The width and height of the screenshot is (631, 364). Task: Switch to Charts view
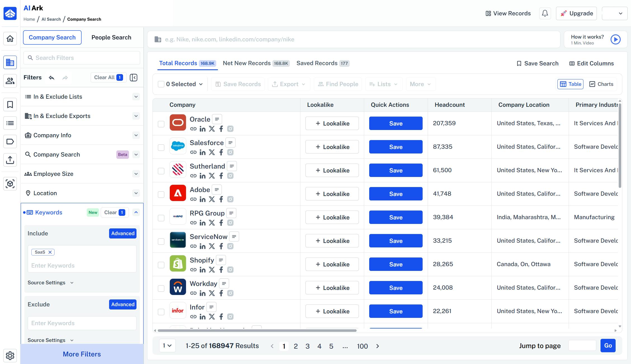coord(601,84)
